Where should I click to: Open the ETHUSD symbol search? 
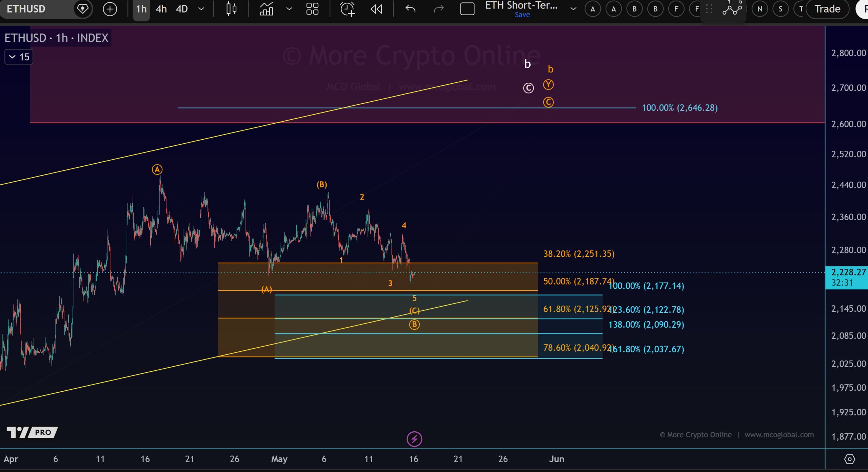click(26, 9)
